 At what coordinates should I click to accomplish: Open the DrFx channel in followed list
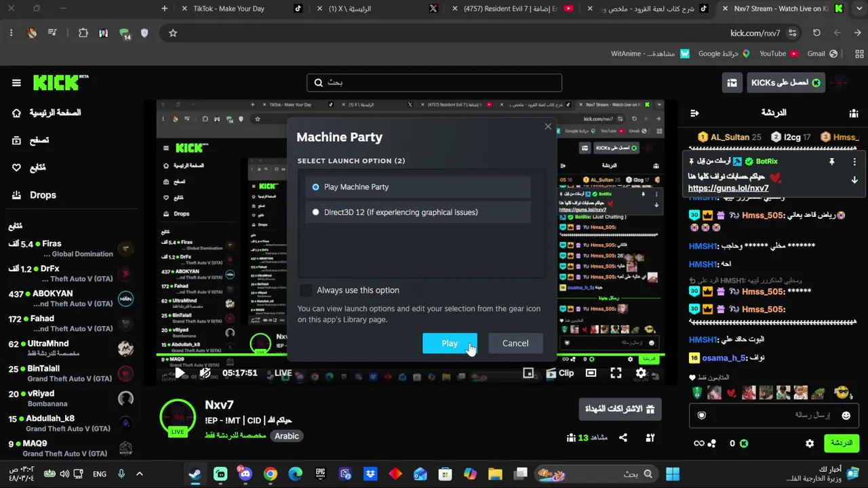tap(71, 273)
